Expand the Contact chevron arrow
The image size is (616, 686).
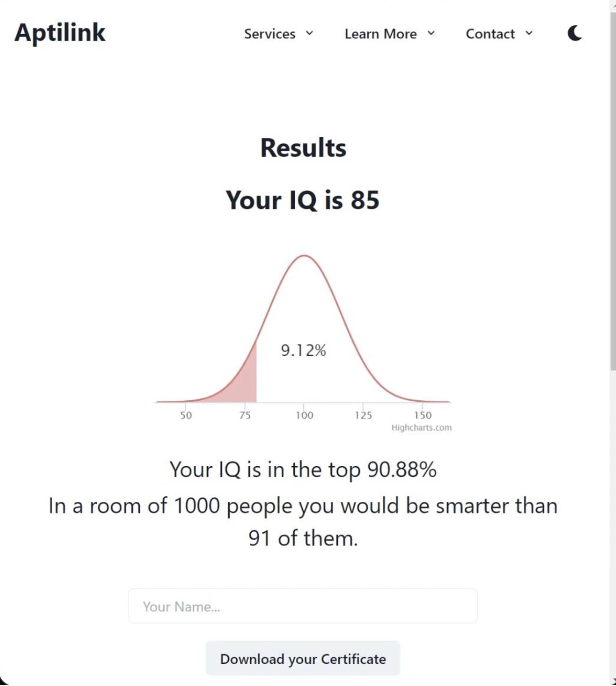(529, 33)
